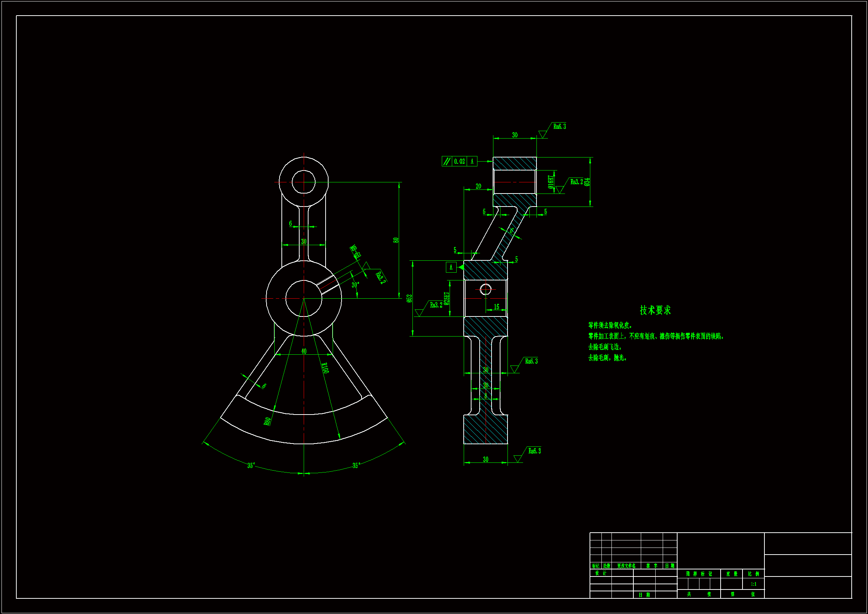Image resolution: width=868 pixels, height=614 pixels.
Task: Click the Ra6.3 roughness symbol above top 30 dimension
Action: point(559,127)
